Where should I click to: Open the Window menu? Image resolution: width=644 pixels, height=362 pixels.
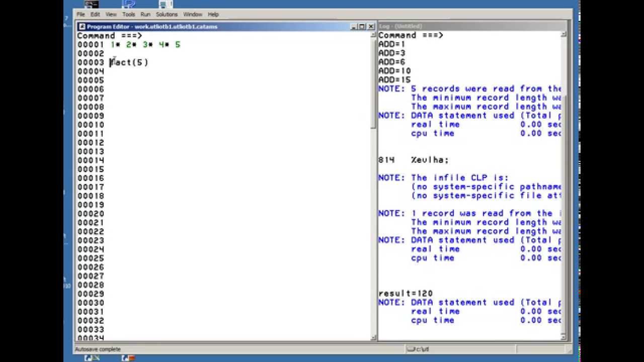pyautogui.click(x=193, y=15)
